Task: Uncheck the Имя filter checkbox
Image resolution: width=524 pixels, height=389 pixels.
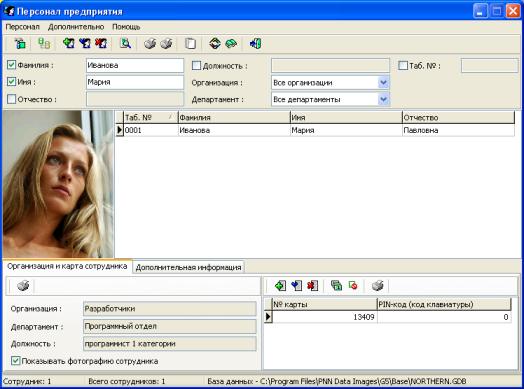Action: pyautogui.click(x=11, y=82)
